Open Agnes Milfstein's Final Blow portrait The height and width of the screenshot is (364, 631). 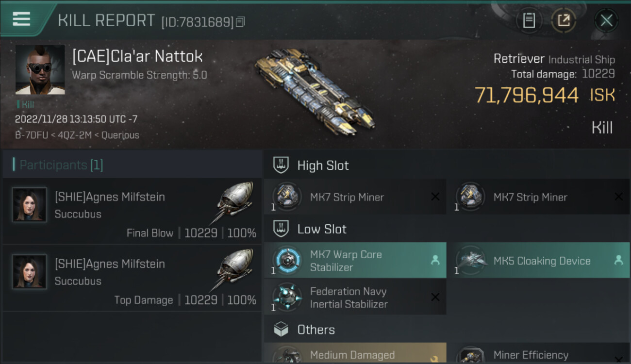pos(30,205)
